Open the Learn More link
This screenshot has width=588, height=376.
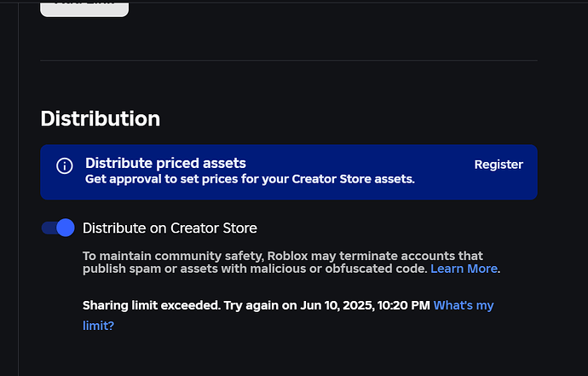coord(464,269)
